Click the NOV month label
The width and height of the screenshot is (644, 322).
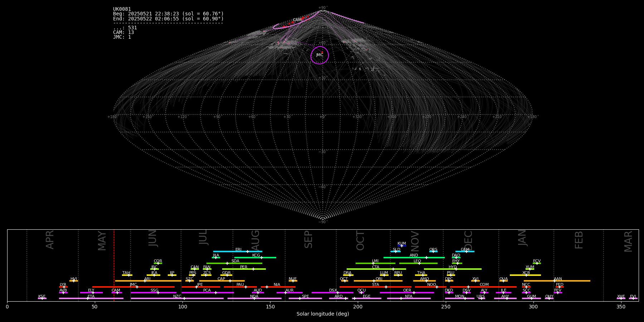415,241
